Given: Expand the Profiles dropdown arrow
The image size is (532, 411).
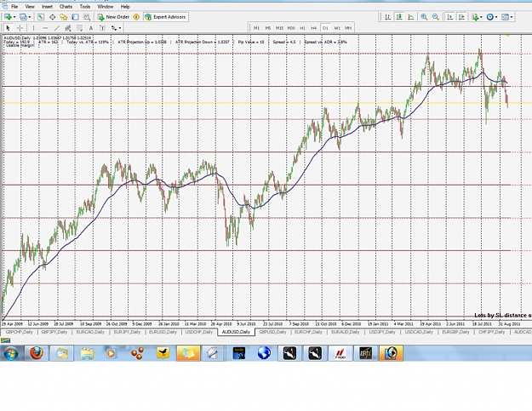Looking at the screenshot, I should [x=30, y=17].
